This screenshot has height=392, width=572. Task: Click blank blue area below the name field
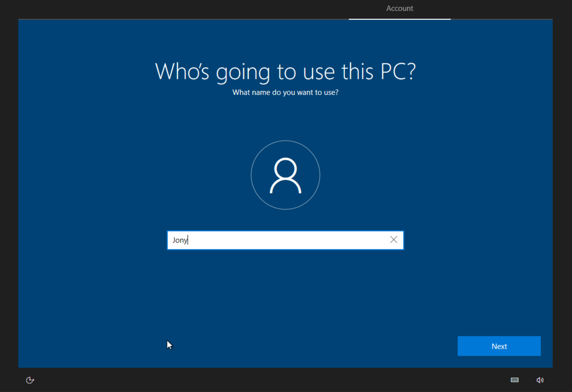[x=285, y=292]
